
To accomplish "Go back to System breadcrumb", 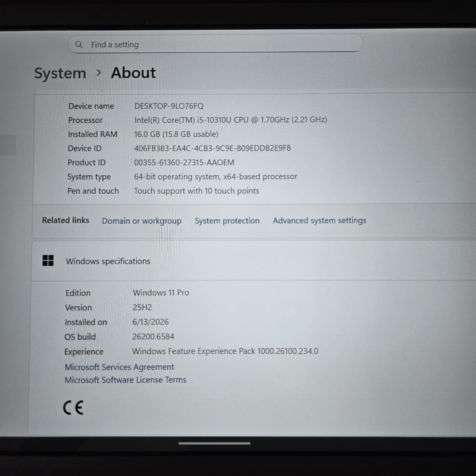I will tap(60, 73).
